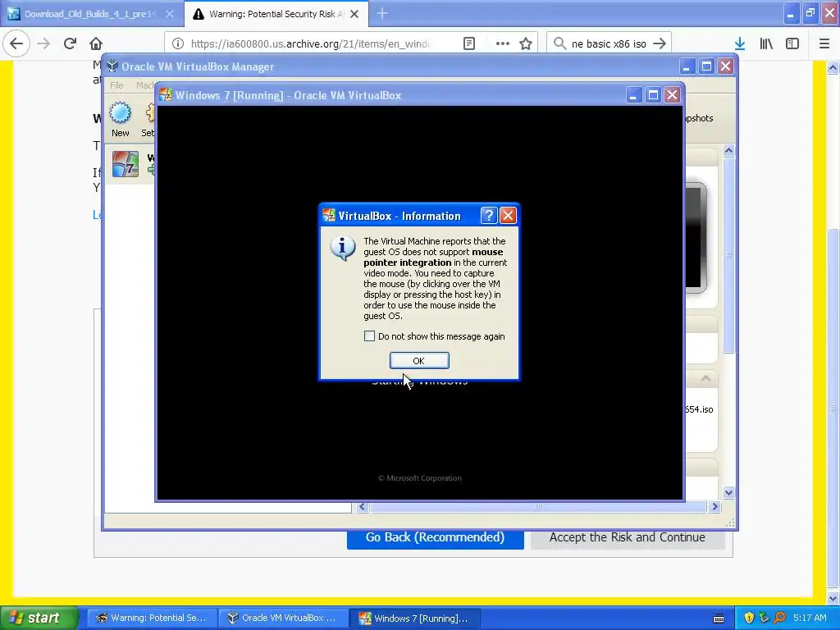Reload the current Firefox page
This screenshot has width=840, height=630.
(70, 43)
